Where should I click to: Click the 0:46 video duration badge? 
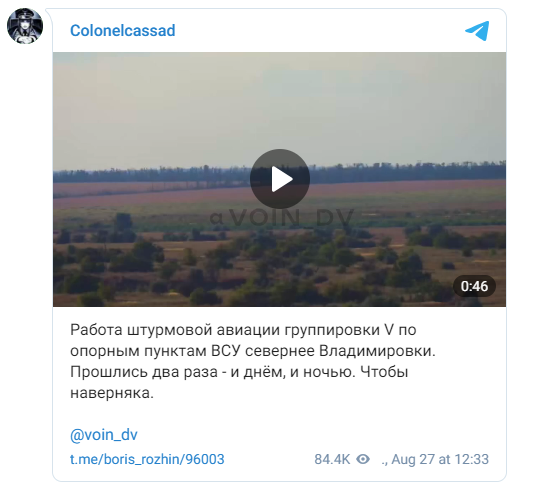(x=474, y=286)
